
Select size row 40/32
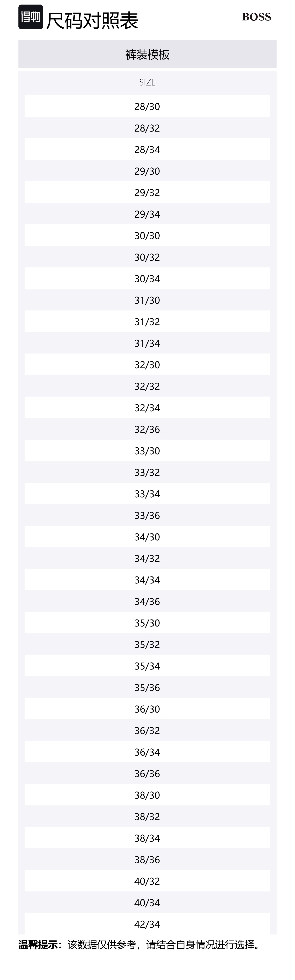click(x=147, y=881)
